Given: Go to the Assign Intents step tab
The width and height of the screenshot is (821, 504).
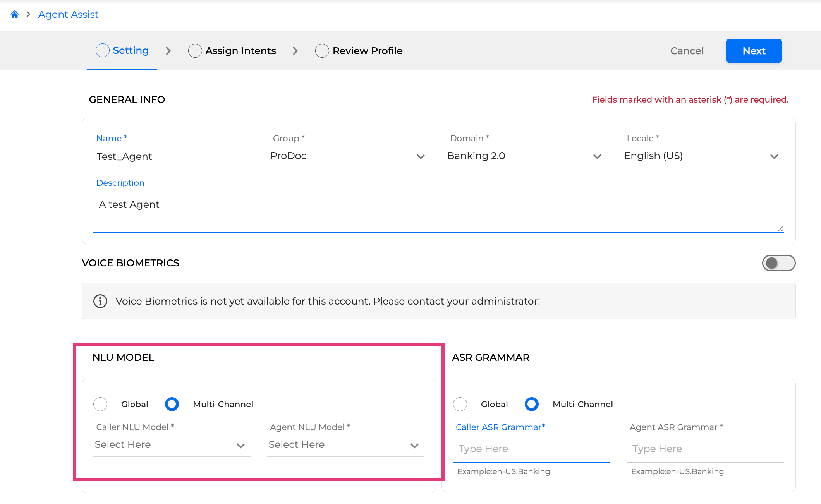Looking at the screenshot, I should [x=240, y=51].
